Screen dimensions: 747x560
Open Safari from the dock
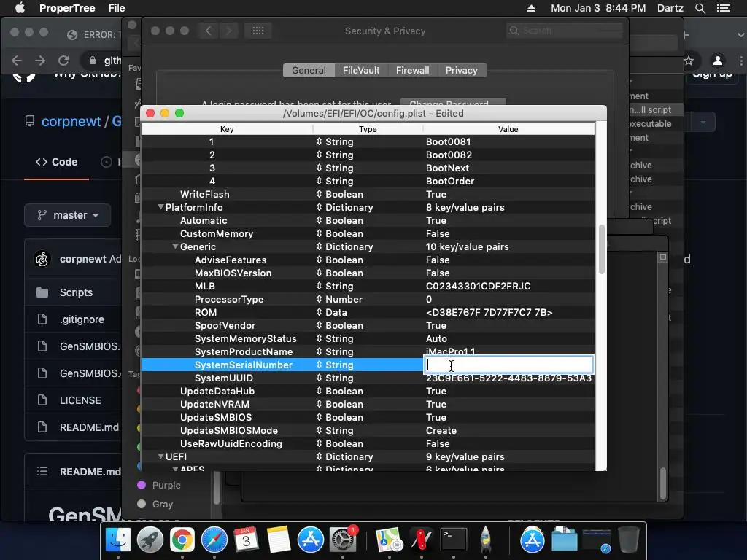click(x=214, y=540)
